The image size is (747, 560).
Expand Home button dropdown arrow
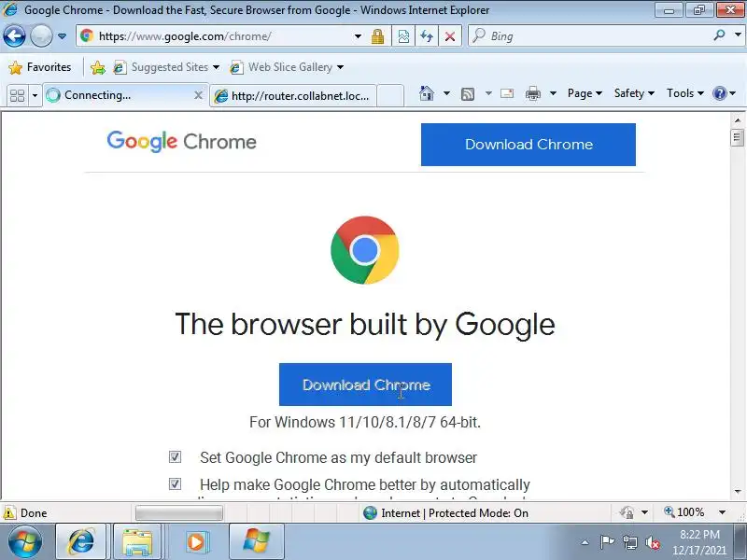click(446, 93)
